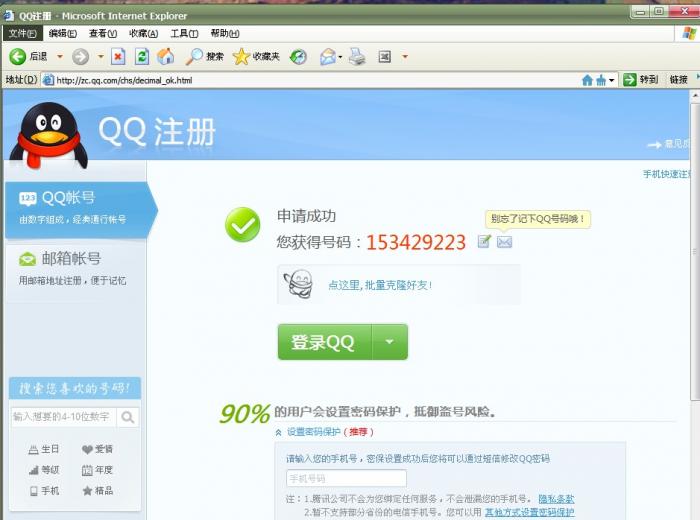Refresh the page with green arrows icon

pos(142,57)
